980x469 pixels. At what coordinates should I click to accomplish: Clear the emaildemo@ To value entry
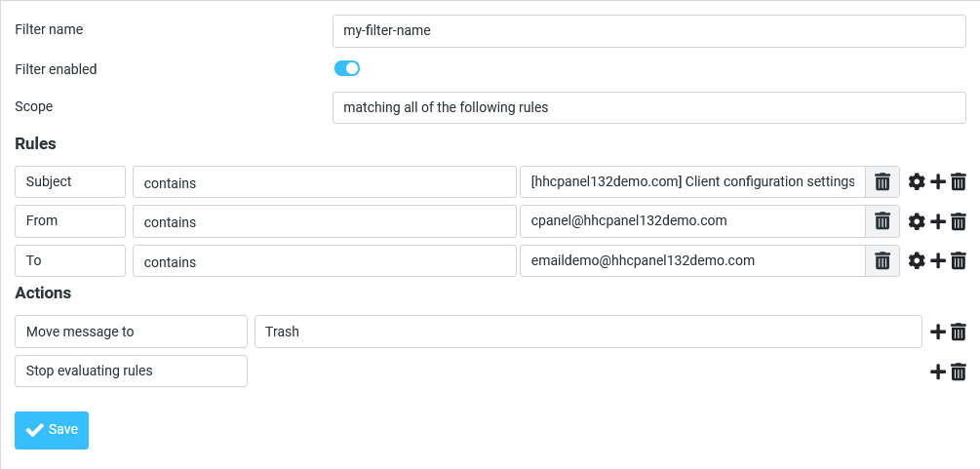[882, 260]
